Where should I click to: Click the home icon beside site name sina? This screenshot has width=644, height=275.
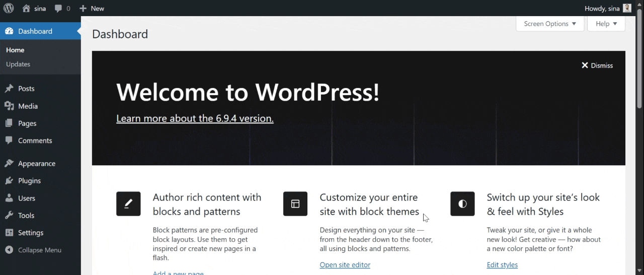pyautogui.click(x=26, y=9)
